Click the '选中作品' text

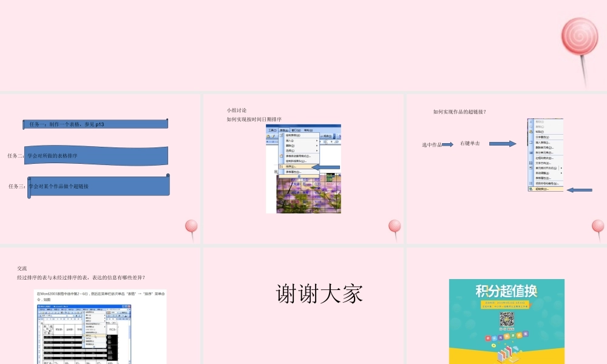432,145
